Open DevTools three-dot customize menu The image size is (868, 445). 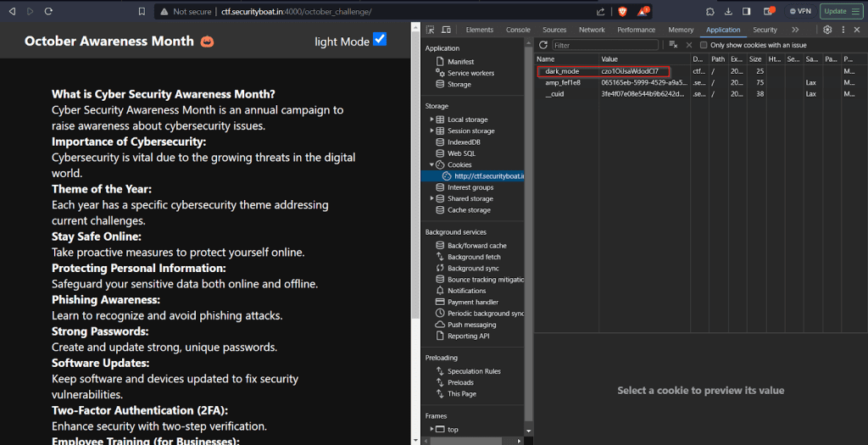843,30
